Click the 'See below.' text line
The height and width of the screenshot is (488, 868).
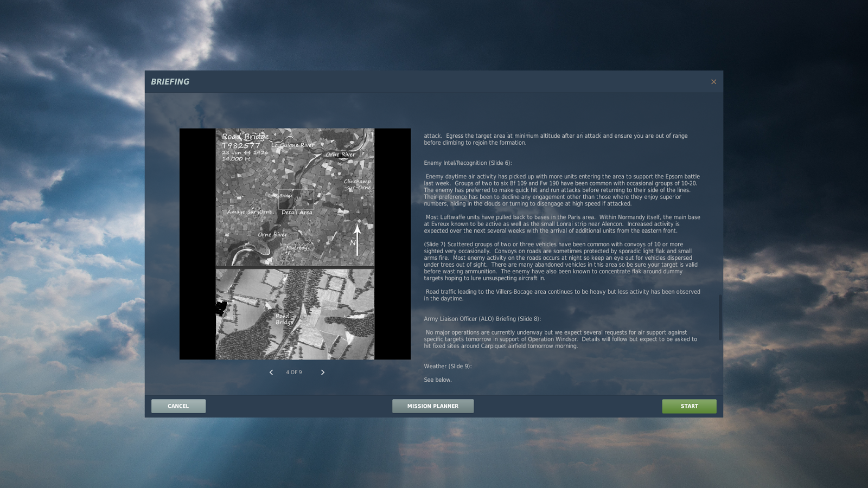pyautogui.click(x=438, y=380)
